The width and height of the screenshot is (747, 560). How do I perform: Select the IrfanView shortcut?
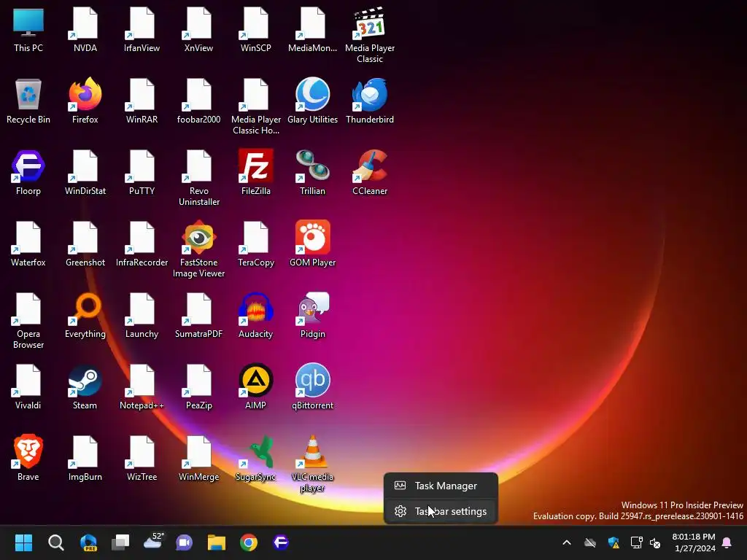tap(142, 29)
